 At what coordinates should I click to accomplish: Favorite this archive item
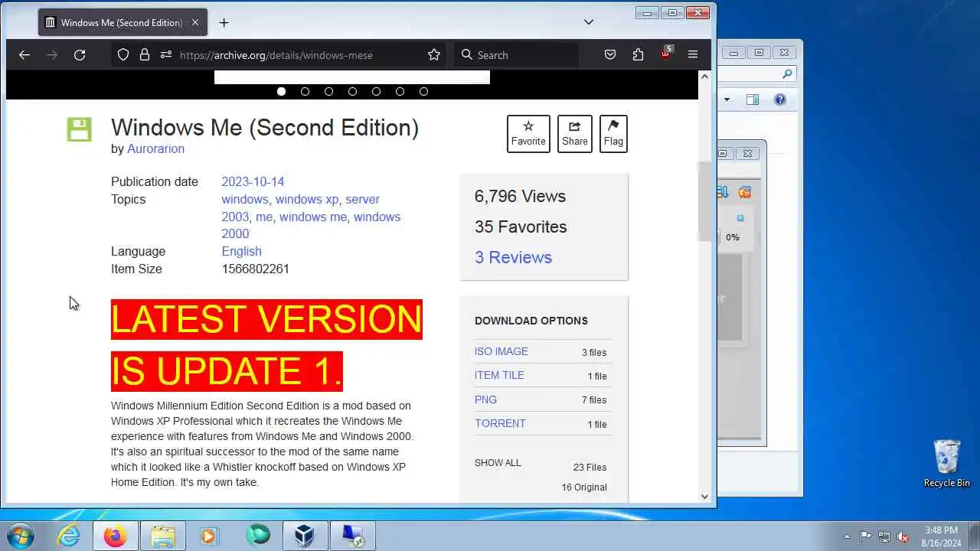pos(528,134)
